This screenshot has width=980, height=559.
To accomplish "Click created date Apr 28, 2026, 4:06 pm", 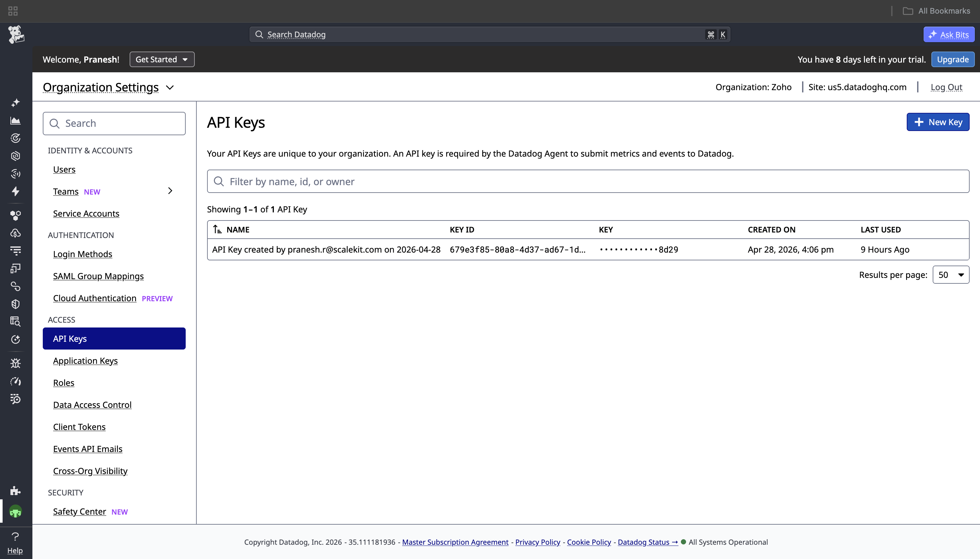I will pyautogui.click(x=790, y=249).
